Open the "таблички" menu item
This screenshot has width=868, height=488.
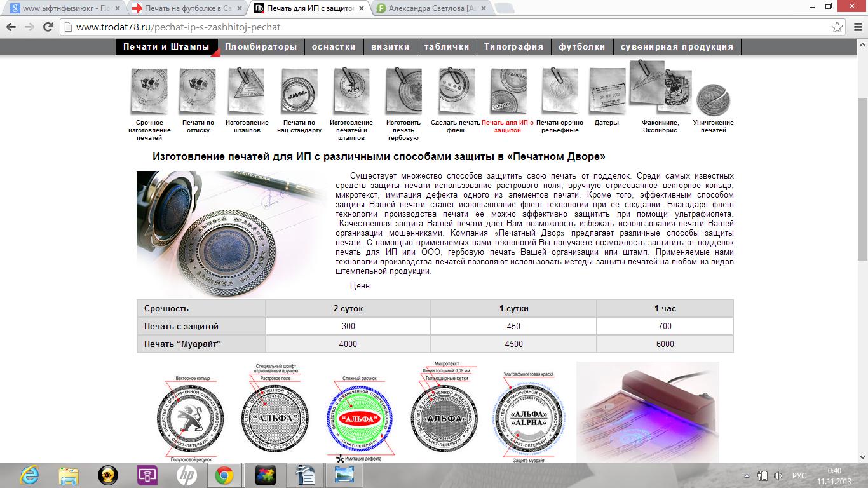(447, 47)
